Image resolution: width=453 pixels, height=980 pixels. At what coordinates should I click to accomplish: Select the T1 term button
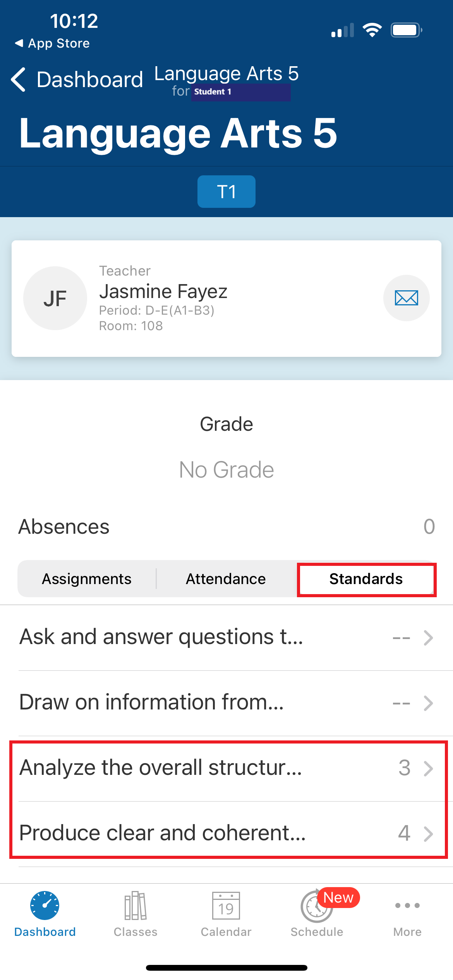[226, 192]
